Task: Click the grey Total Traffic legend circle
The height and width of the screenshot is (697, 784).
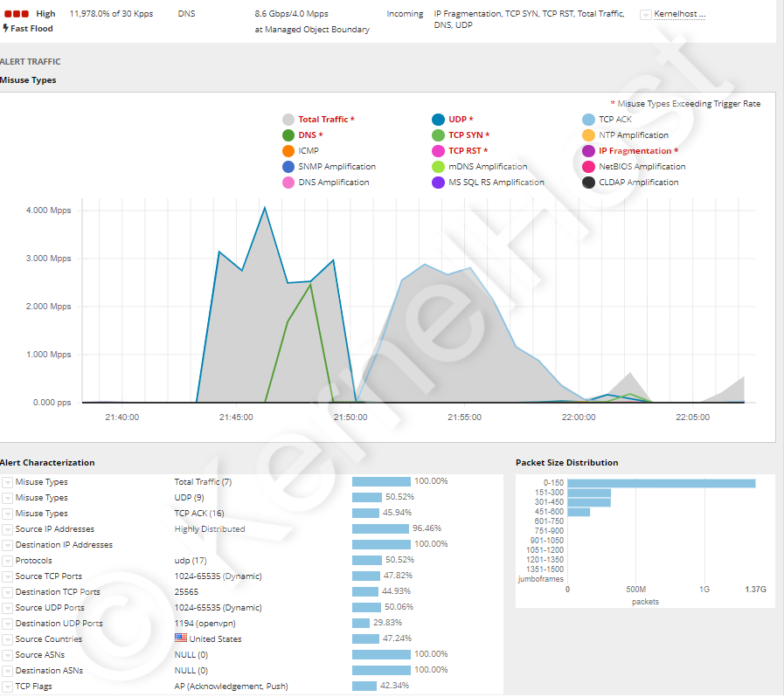Action: coord(288,120)
